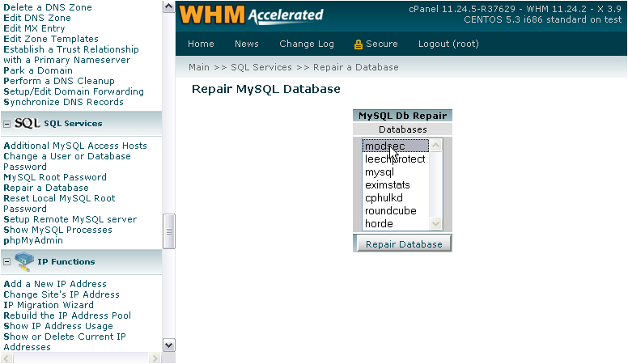Select roundcube in the database list
The width and height of the screenshot is (628, 364).
[395, 210]
